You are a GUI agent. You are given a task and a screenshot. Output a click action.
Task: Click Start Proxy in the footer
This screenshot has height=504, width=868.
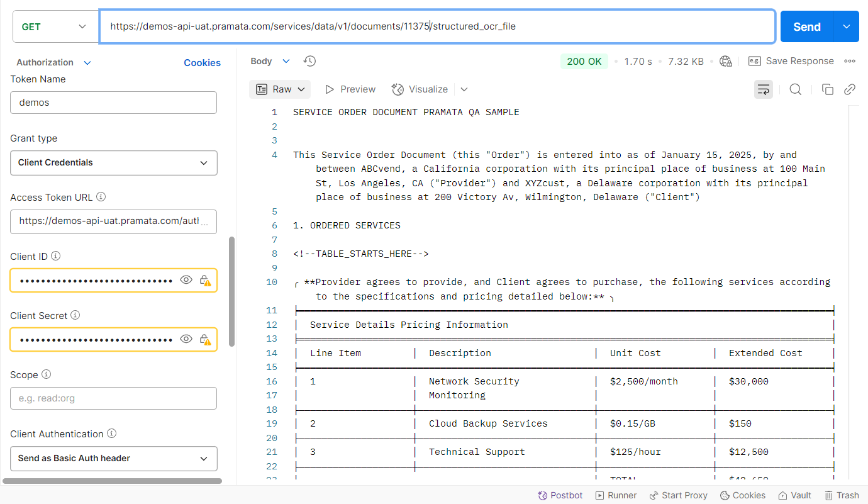click(678, 495)
